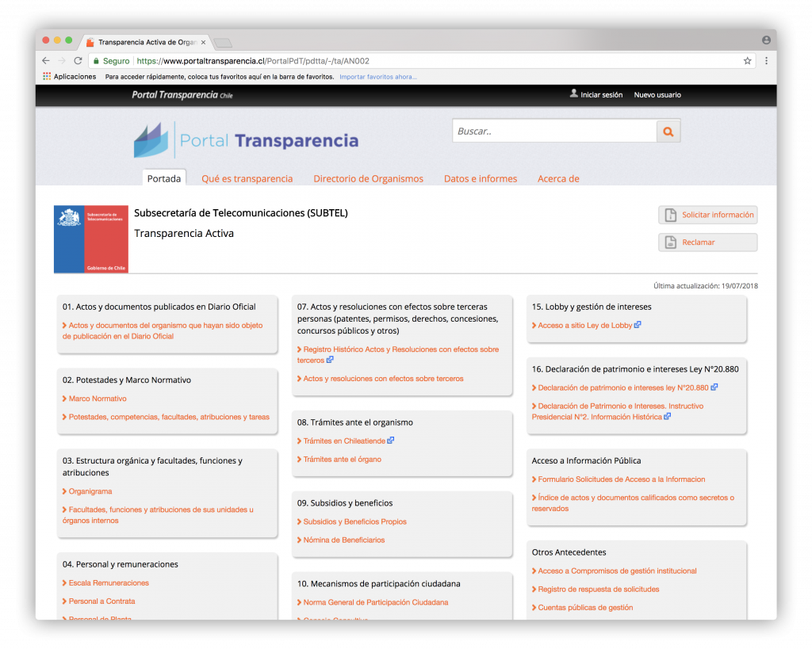Open Acceso a sitio Ley de Lobby
The height and width of the screenshot is (649, 812).
pos(585,326)
